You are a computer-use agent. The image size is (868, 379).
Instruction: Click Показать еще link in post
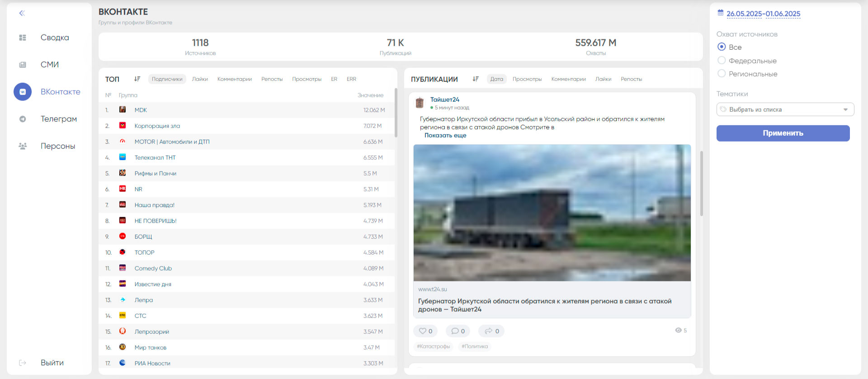click(445, 135)
